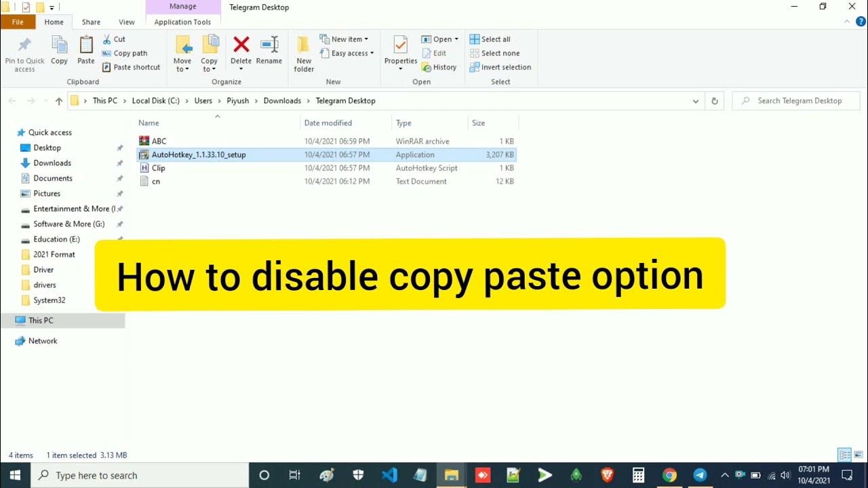Open the notification action center
The width and height of the screenshot is (868, 488).
pos(847,475)
